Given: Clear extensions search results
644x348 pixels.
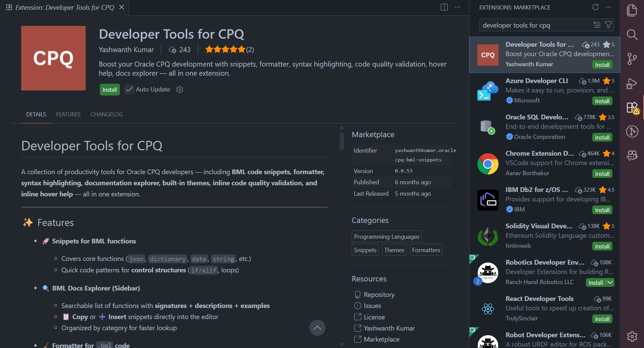Looking at the screenshot, I should click(597, 25).
